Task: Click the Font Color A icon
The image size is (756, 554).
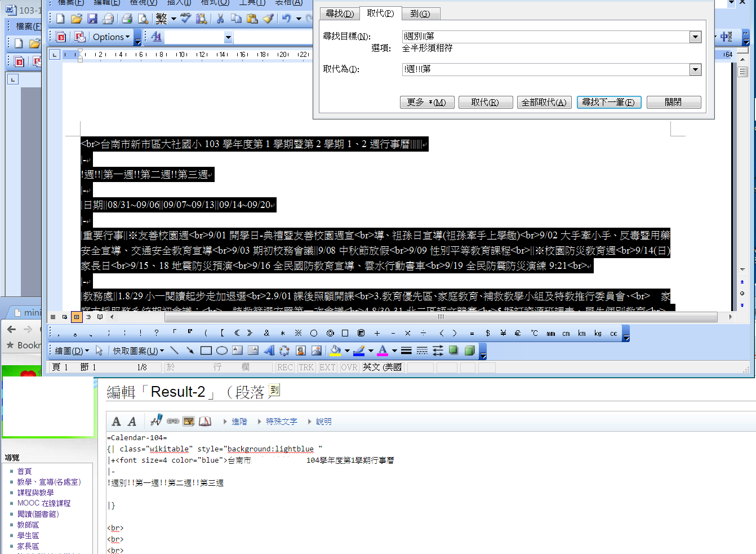Action: 383,351
